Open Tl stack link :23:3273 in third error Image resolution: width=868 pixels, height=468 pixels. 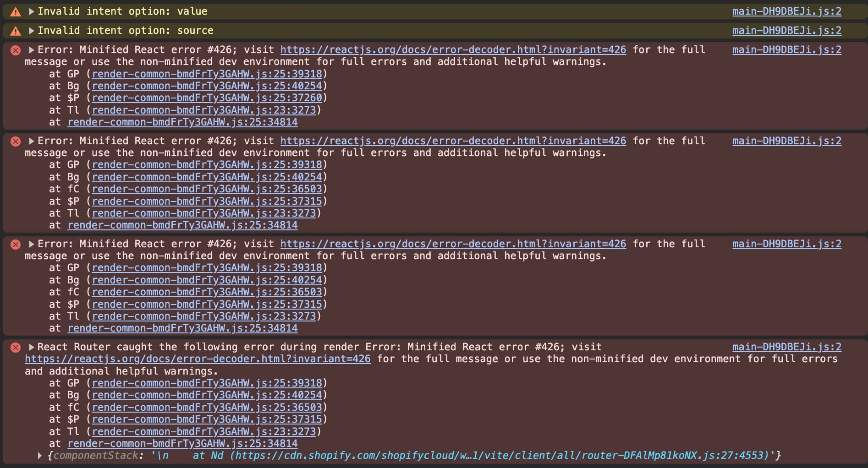pyautogui.click(x=204, y=316)
